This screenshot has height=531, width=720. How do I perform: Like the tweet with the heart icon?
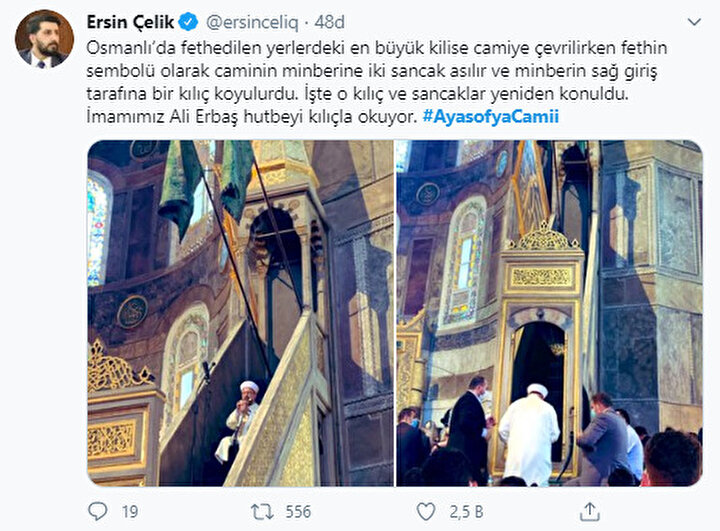(x=426, y=511)
